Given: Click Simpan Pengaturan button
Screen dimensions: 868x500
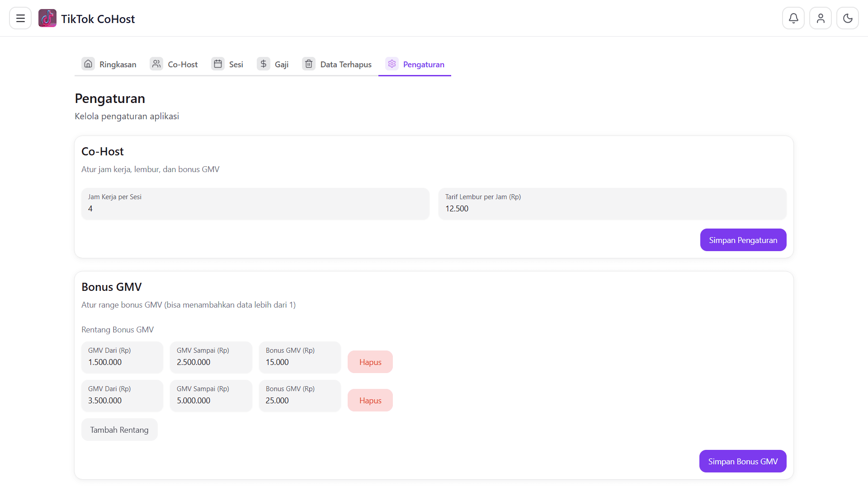Looking at the screenshot, I should 743,240.
